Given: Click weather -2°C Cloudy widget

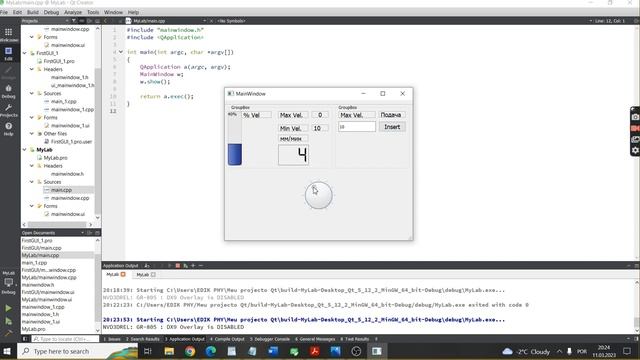Looking at the screenshot, I should (526, 351).
